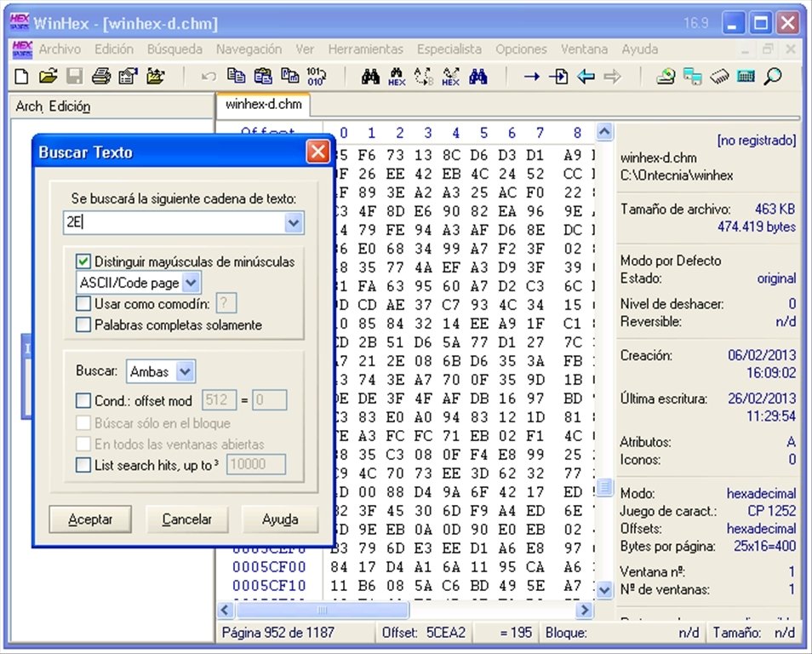
Task: Open the Archivo menu
Action: [60, 49]
